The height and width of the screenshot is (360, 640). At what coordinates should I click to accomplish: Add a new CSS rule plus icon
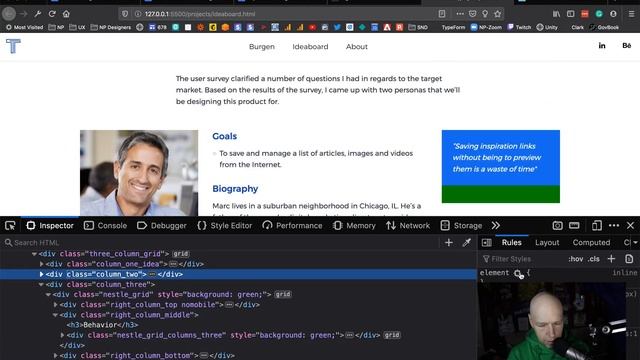[611, 259]
